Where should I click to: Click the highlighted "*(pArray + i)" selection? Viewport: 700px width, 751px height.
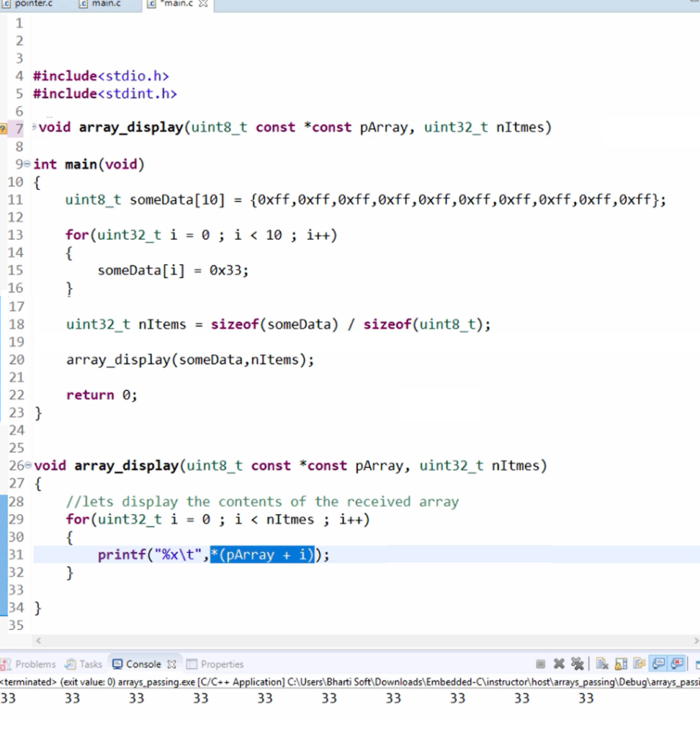coord(263,554)
